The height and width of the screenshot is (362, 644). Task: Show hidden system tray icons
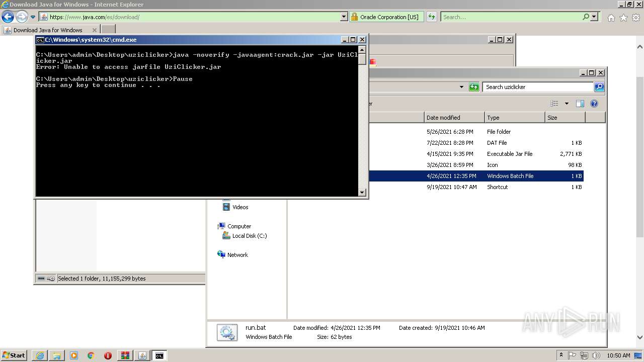tap(561, 355)
